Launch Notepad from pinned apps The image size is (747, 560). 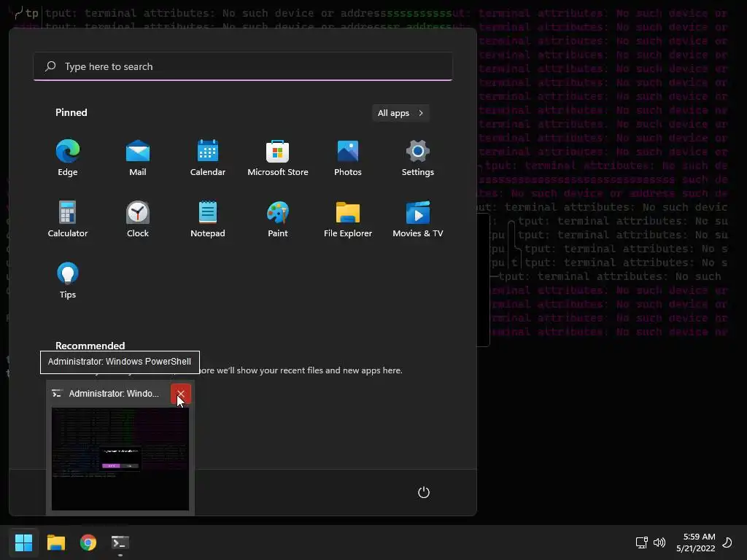click(208, 219)
